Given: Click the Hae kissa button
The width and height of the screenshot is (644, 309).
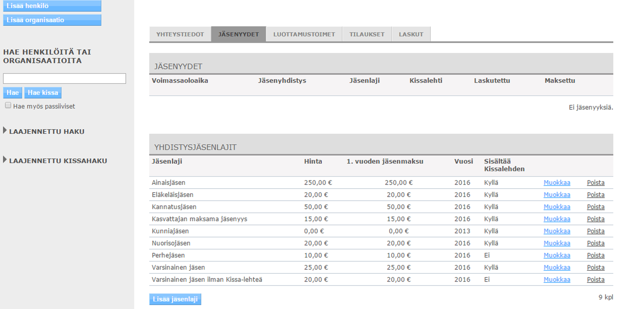Looking at the screenshot, I should pyautogui.click(x=43, y=93).
